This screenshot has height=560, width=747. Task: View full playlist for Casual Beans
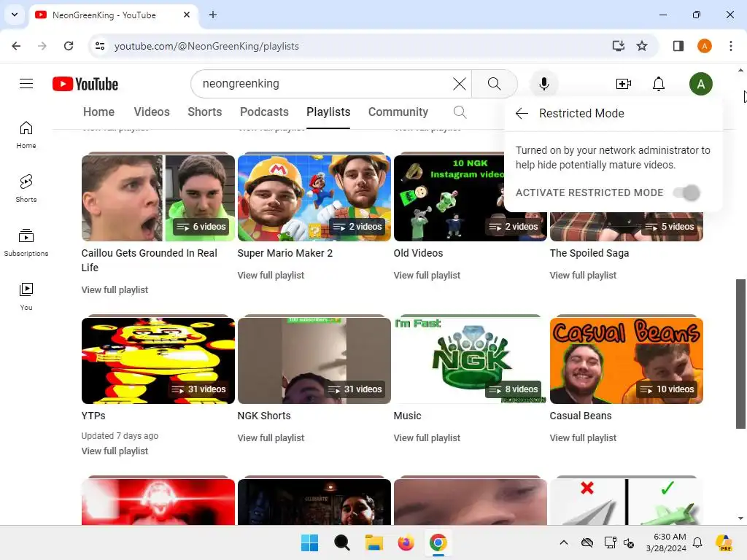pos(583,438)
